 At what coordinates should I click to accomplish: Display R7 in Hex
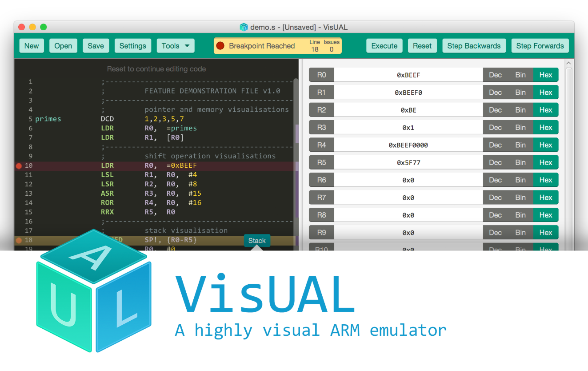[x=546, y=198]
